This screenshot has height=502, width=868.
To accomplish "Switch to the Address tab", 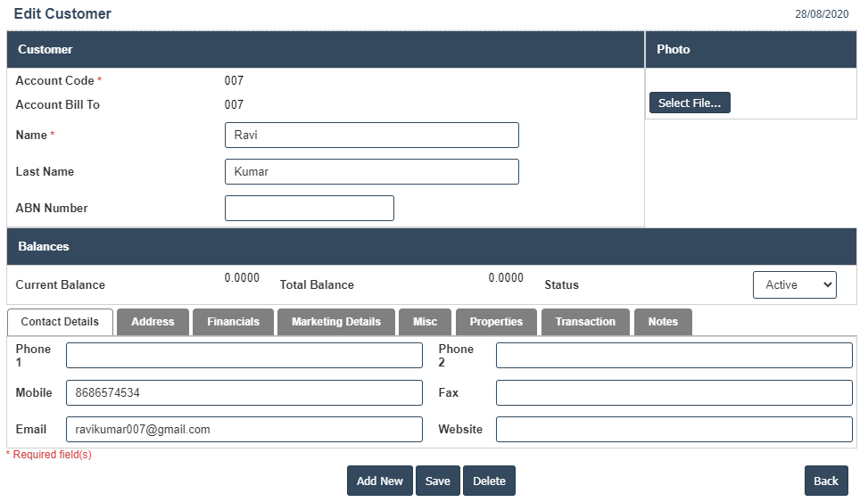I will 153,322.
